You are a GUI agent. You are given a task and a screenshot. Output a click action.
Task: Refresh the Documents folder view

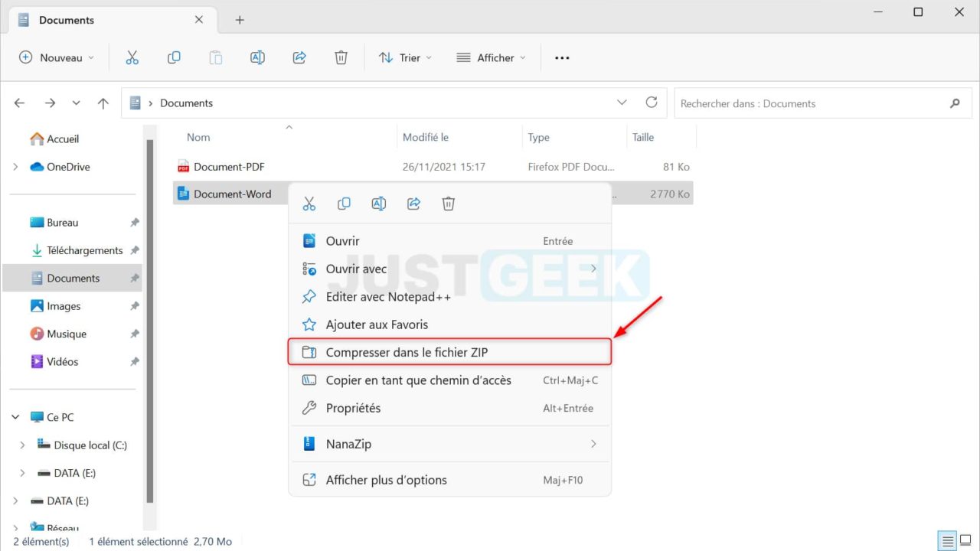(652, 103)
